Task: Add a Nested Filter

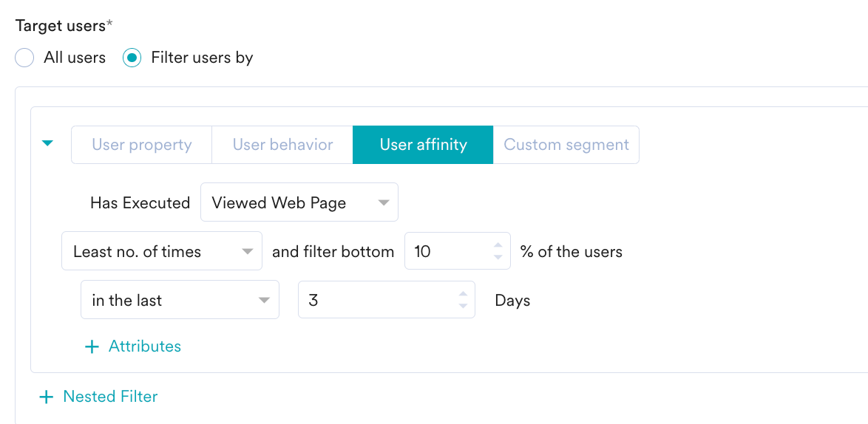Action: [x=110, y=397]
